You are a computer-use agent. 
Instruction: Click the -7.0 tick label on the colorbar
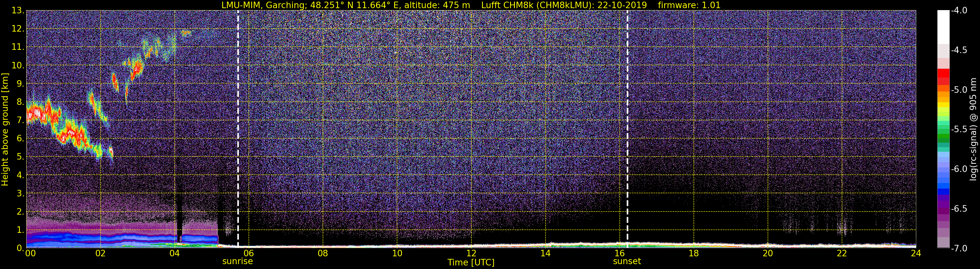tap(959, 248)
